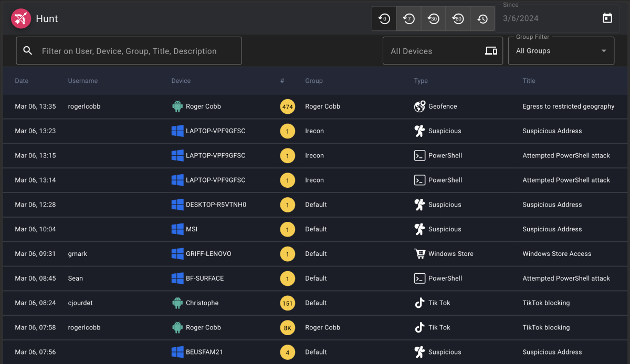
Task: Click Windows icon beside DESKTOP-R5VTNH0
Action: [177, 205]
